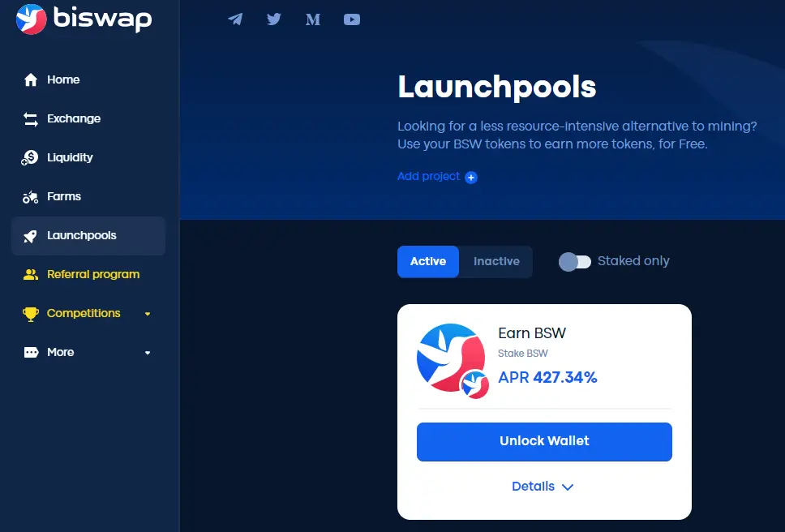Image resolution: width=785 pixels, height=532 pixels.
Task: Expand the Details chevron on BSW pool
Action: pos(567,487)
